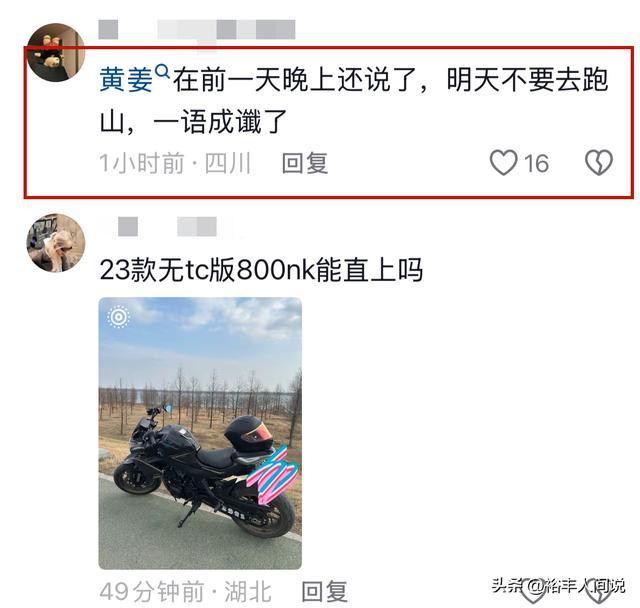The image size is (640, 608).
Task: Click the 49分钟前 · 湖北 timestamp
Action: pos(185,591)
